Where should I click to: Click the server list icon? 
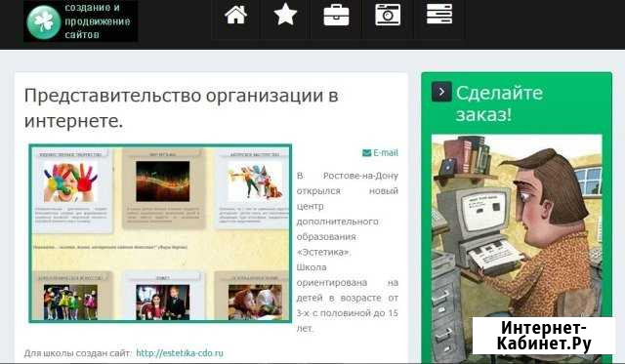[x=439, y=15]
